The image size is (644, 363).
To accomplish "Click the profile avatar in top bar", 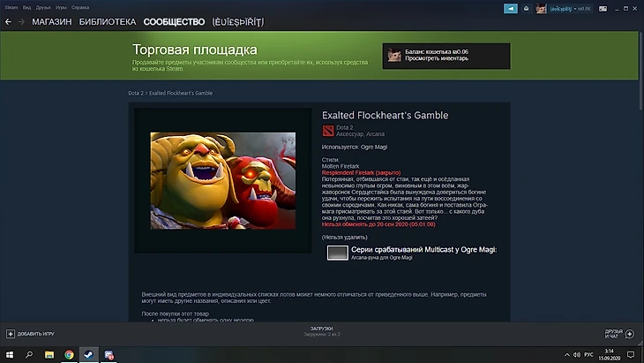I will [x=541, y=9].
